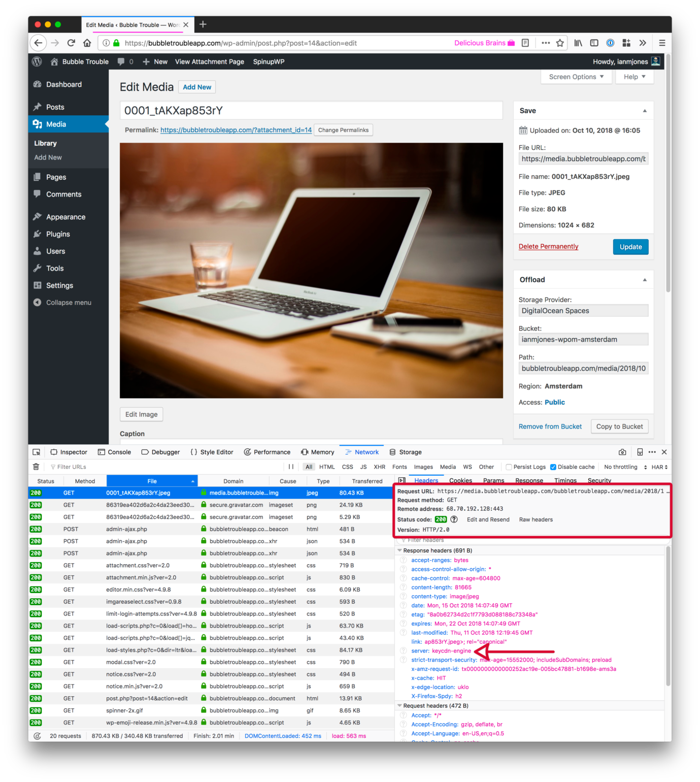Click the Delete Permanently link
Screen dimensions: 700x782
pyautogui.click(x=548, y=247)
